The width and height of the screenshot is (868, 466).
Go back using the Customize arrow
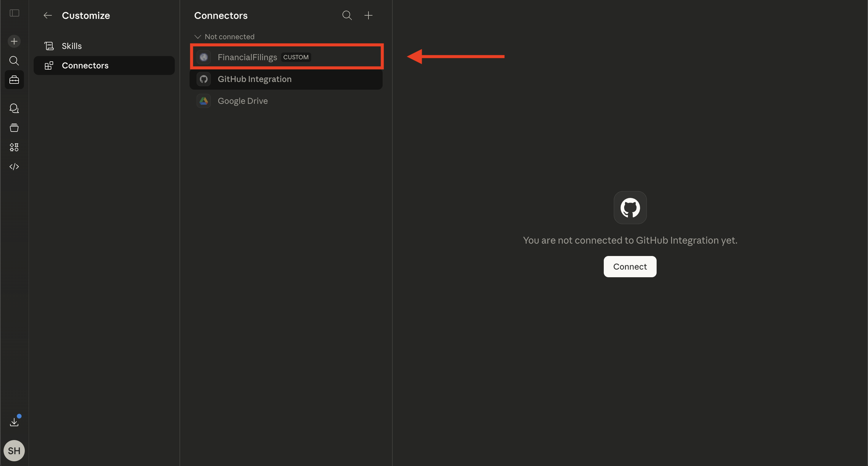(48, 16)
